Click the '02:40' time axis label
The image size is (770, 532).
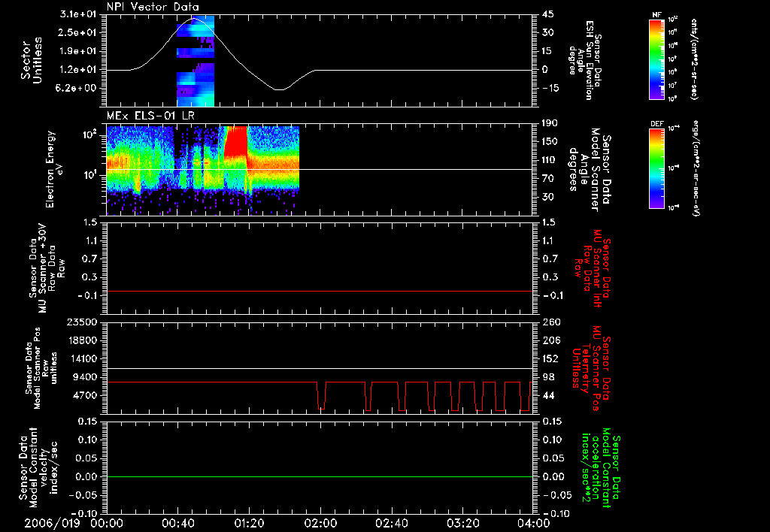(x=391, y=523)
